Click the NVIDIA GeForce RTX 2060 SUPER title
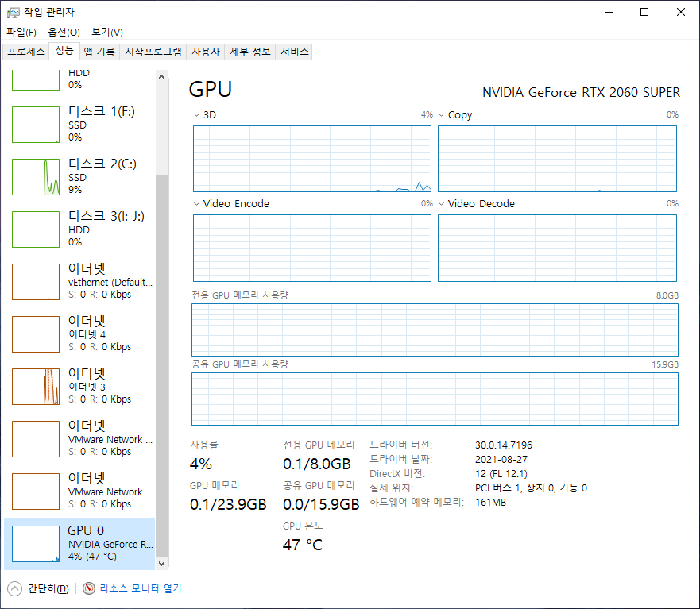The width and height of the screenshot is (700, 609). click(x=581, y=92)
